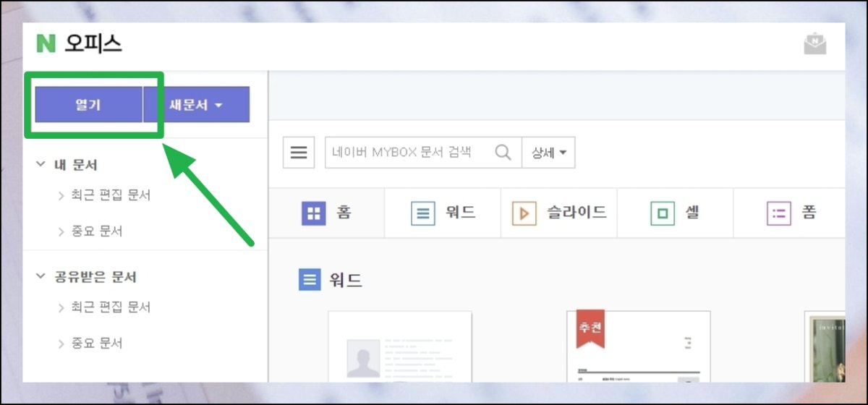Switch to the 워드 tab

[443, 213]
